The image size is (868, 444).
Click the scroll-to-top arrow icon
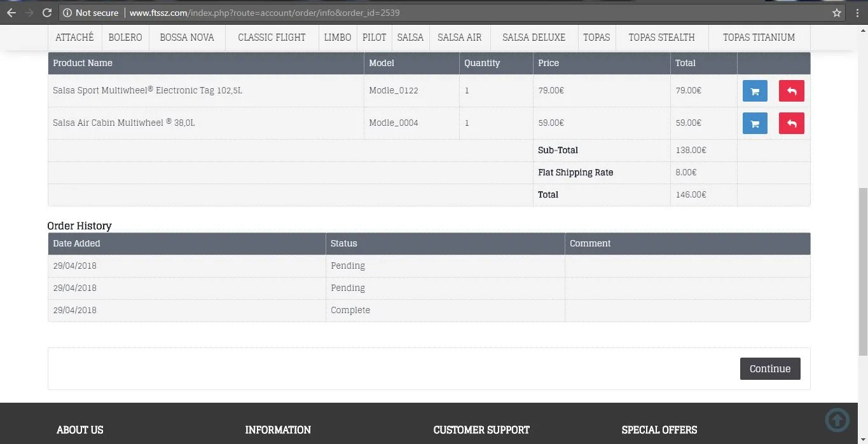coord(837,419)
